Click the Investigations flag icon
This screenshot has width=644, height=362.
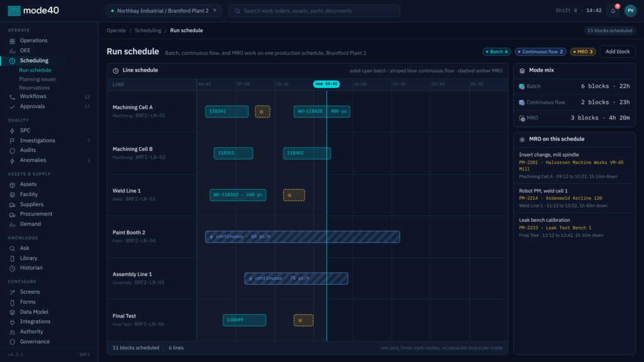(13, 141)
